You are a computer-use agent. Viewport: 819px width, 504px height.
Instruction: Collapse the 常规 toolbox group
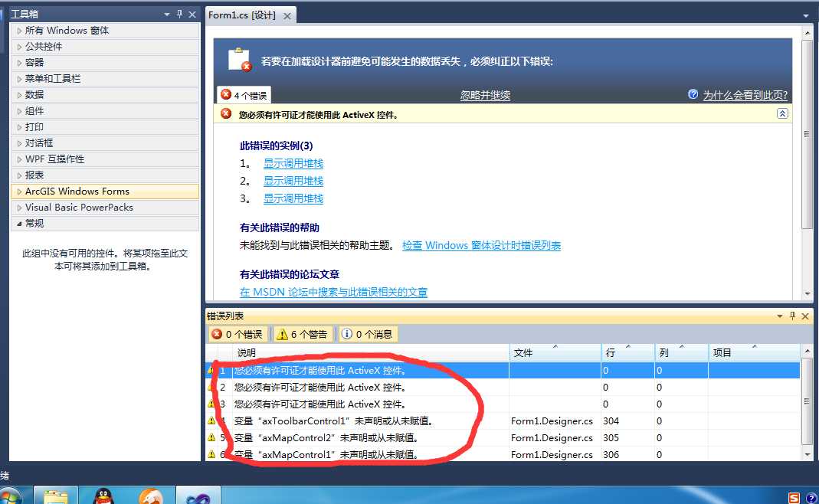tap(104, 224)
